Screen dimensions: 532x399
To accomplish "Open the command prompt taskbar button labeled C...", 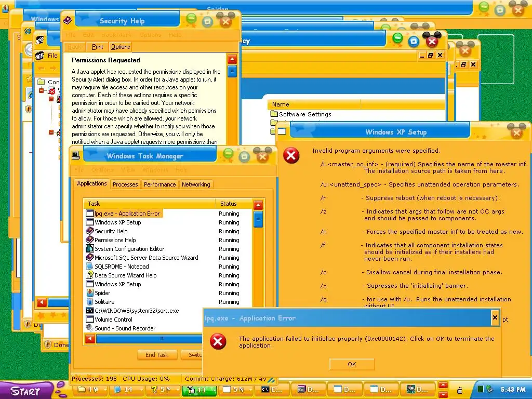I will click(272, 390).
